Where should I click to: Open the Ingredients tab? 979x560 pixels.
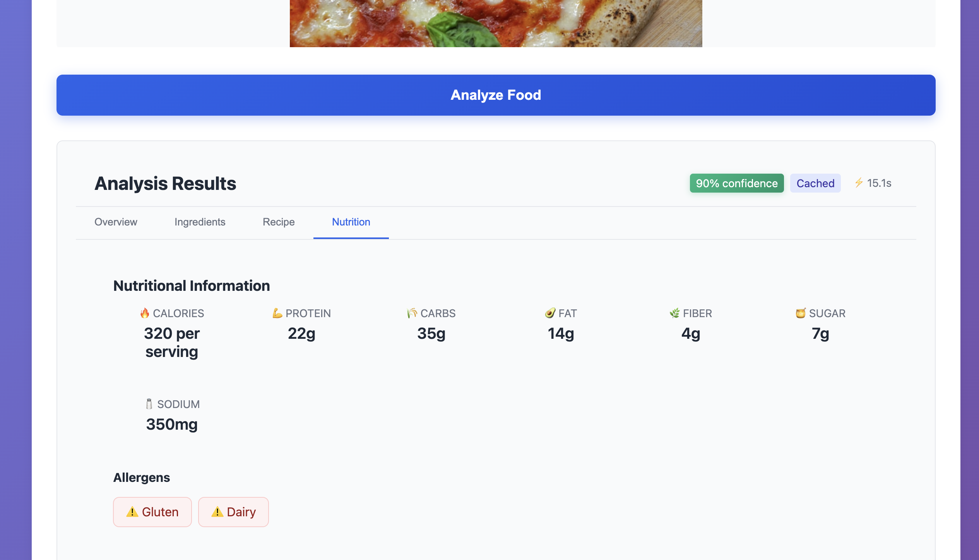coord(200,222)
